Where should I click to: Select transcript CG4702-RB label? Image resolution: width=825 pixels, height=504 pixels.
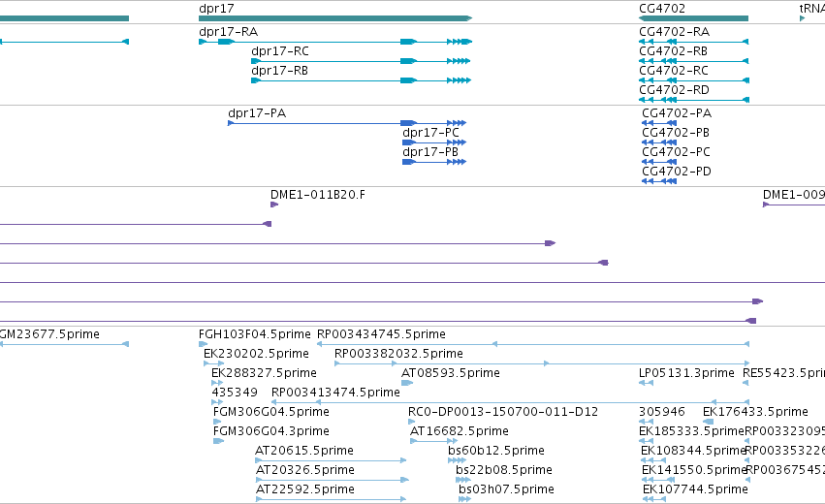pyautogui.click(x=674, y=51)
